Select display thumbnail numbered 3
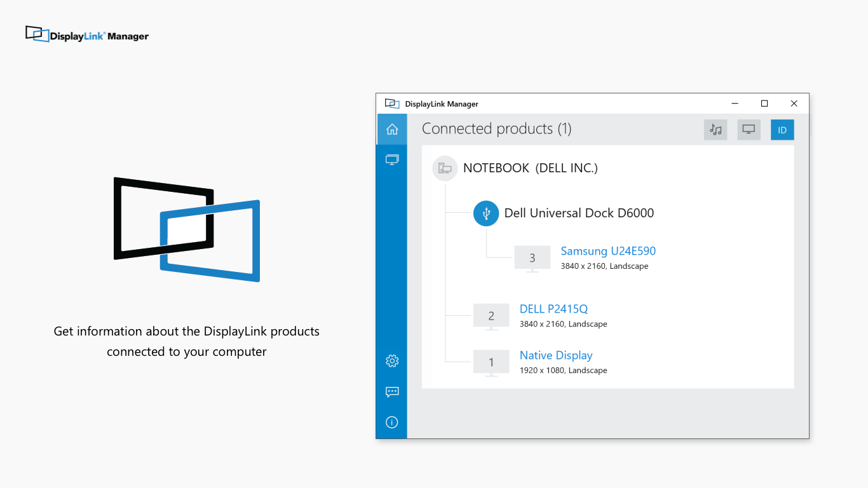868x488 pixels. pos(532,258)
